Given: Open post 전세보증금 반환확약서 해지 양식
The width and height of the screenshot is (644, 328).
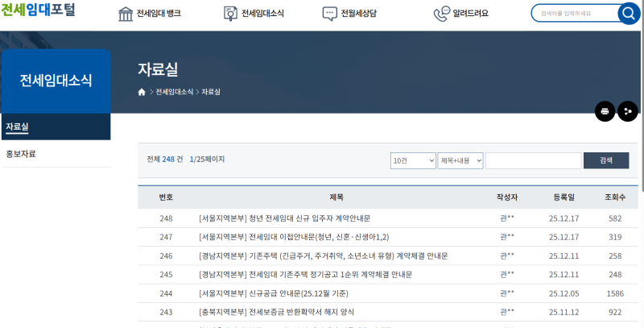Looking at the screenshot, I should (x=276, y=313).
